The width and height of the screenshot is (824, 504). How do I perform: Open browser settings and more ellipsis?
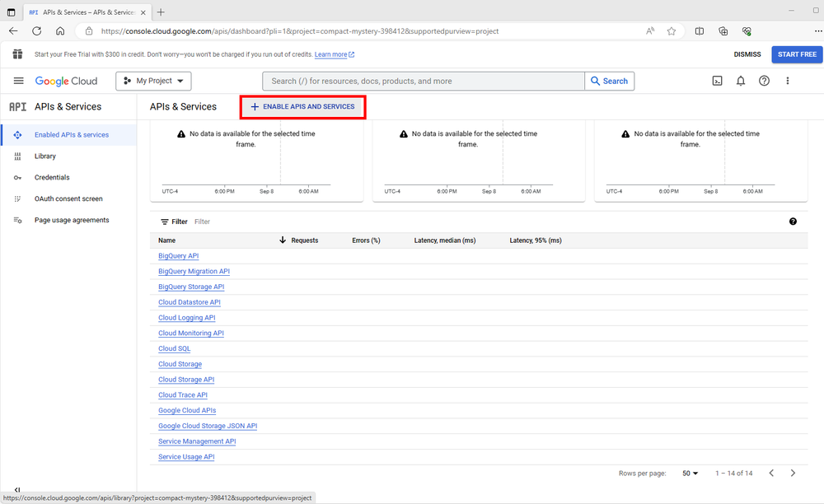[817, 31]
